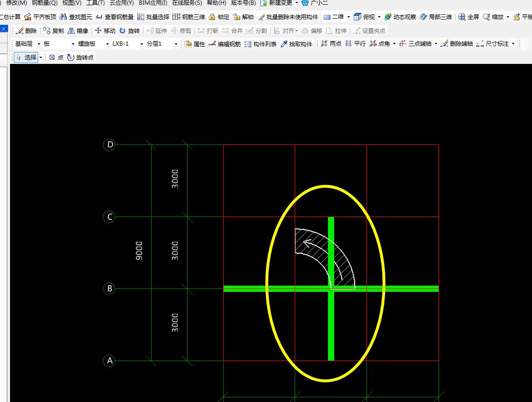
Task: Click the 移动 move tool
Action: pyautogui.click(x=105, y=31)
